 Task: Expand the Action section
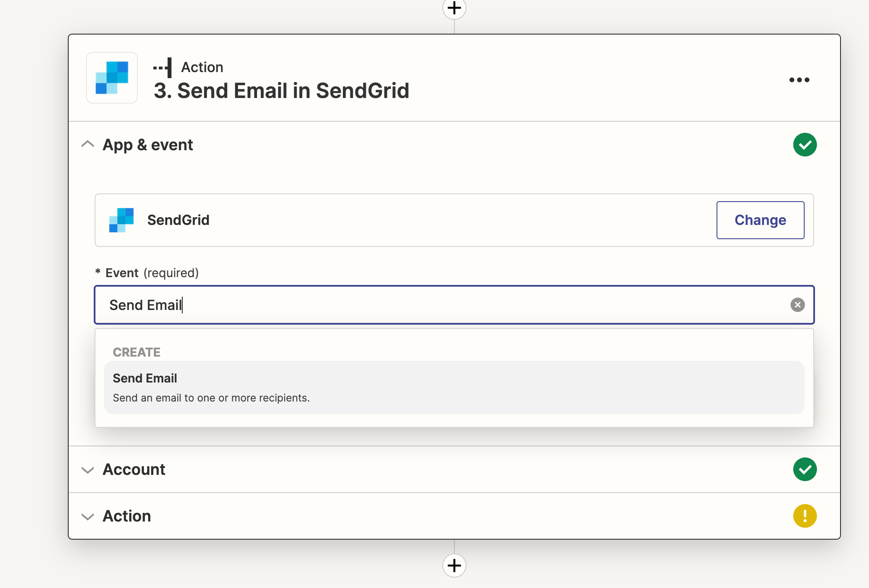click(88, 516)
